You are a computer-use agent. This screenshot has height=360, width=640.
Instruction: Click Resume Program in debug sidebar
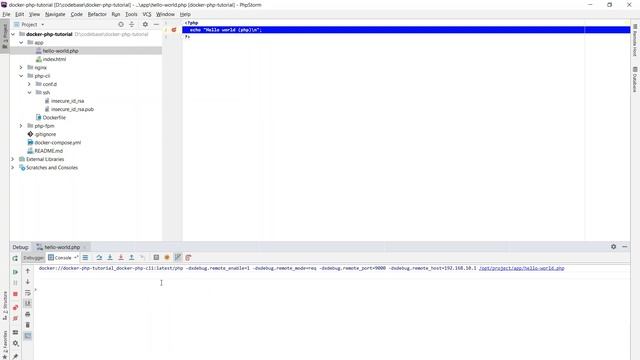(15, 272)
